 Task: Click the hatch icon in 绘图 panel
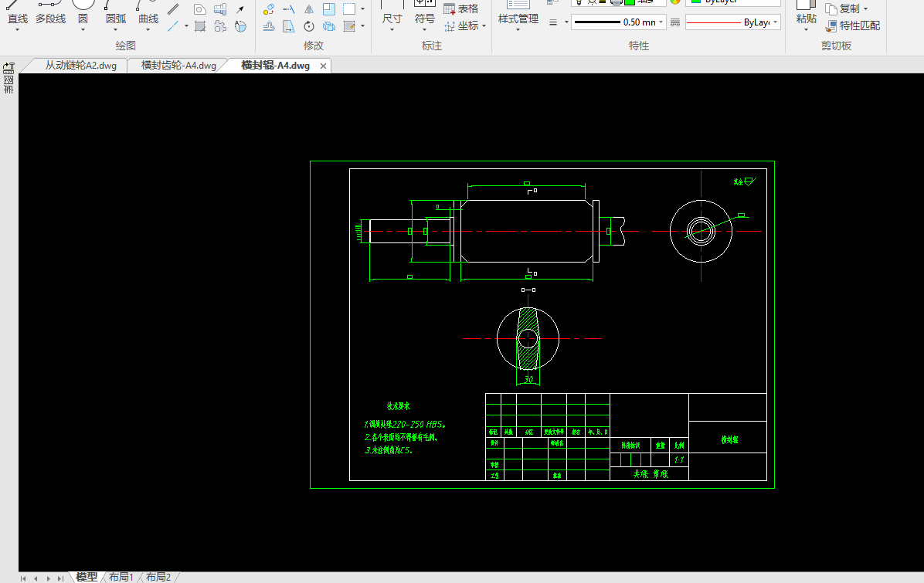pos(200,27)
